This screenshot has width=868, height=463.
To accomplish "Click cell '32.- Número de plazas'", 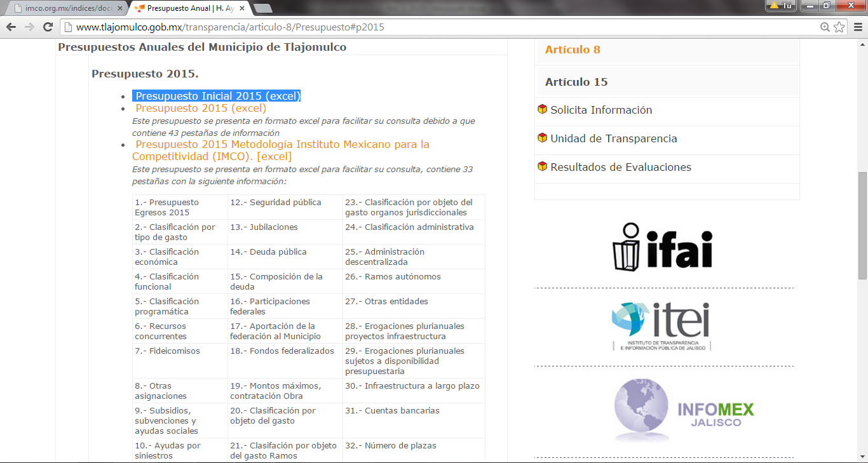I will click(414, 450).
